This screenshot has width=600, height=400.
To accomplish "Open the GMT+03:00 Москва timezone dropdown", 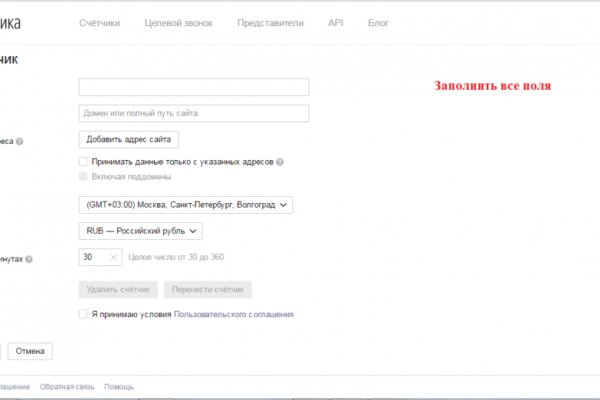I will [x=185, y=204].
